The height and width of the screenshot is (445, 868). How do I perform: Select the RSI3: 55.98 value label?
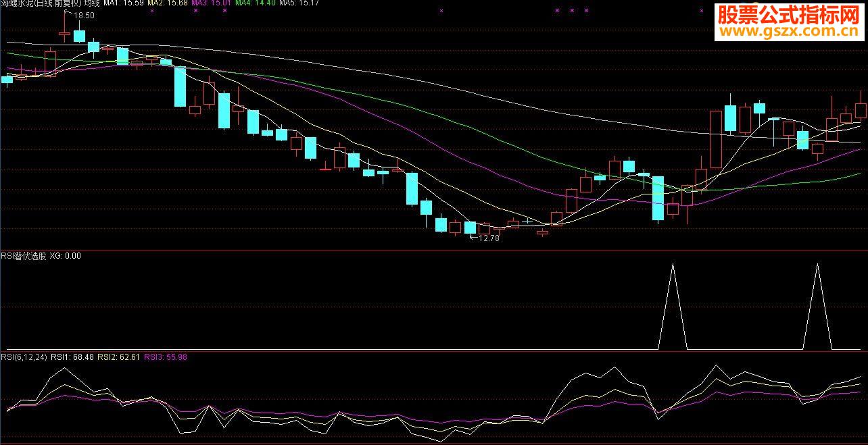tap(166, 357)
